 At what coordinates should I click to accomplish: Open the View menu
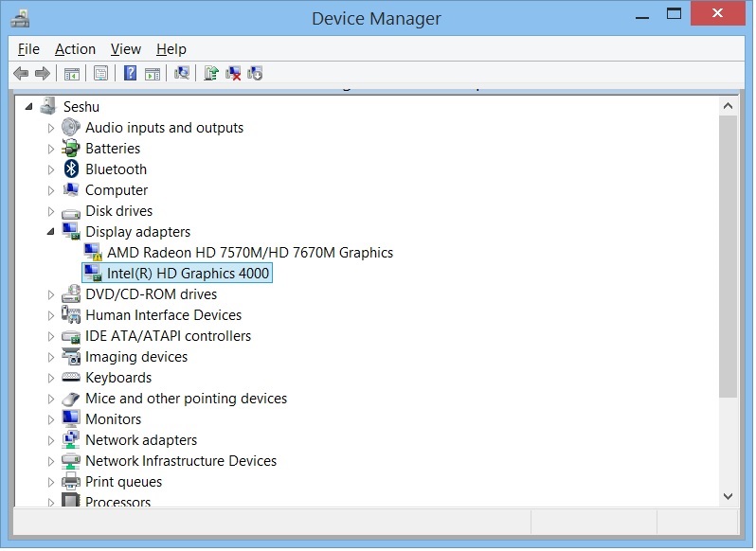click(125, 49)
